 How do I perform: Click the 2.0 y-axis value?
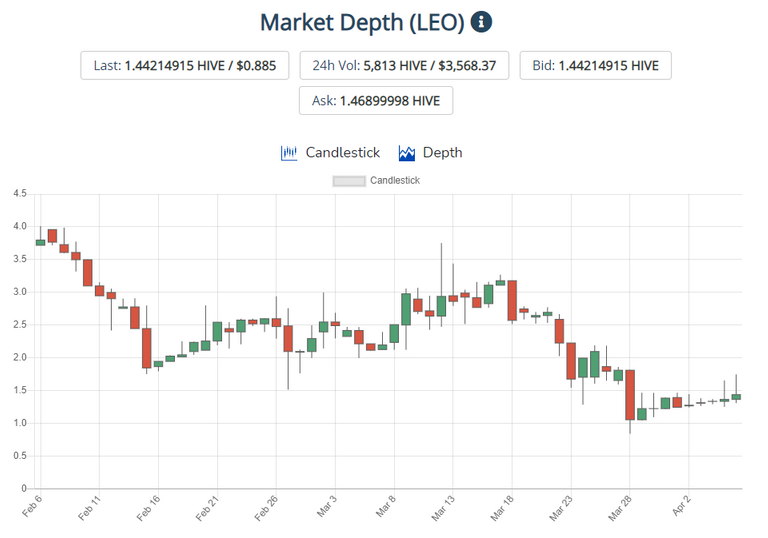(x=20, y=357)
